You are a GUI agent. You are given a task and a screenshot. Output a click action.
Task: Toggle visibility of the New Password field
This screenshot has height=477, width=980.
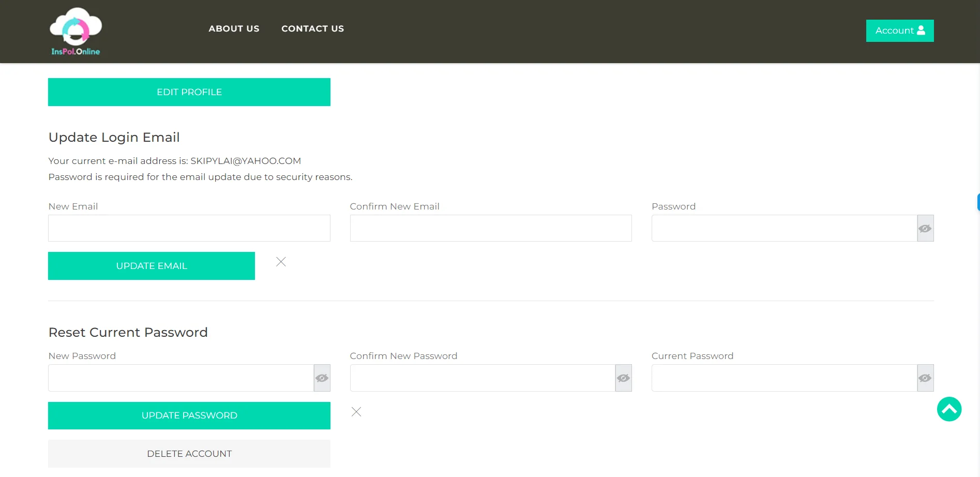322,378
